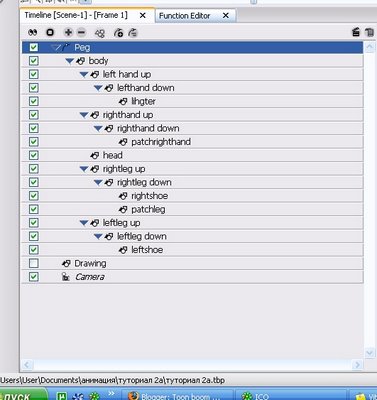377x400 pixels.
Task: Uncheck the head layer checkbox
Action: 34,155
